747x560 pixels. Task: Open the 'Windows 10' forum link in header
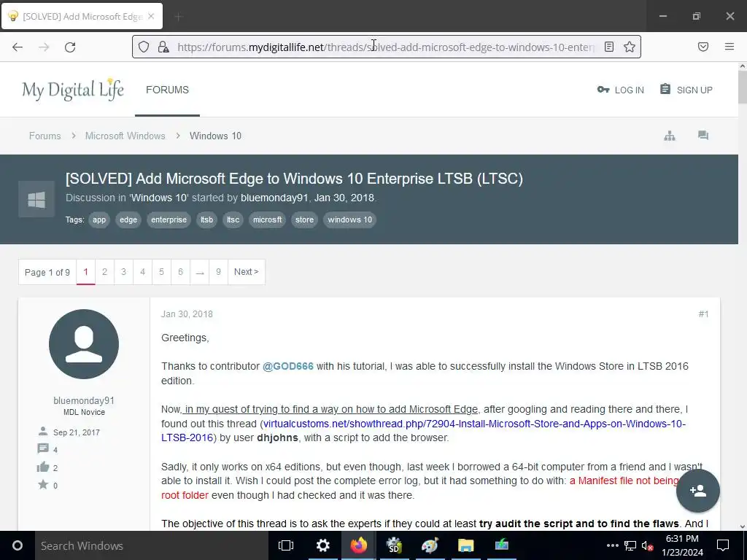(x=159, y=198)
